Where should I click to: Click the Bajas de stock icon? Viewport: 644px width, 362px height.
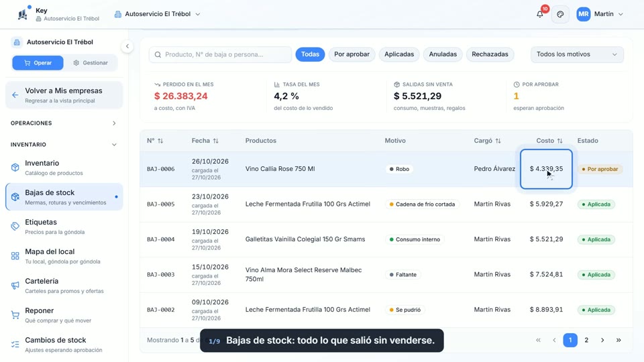click(x=15, y=197)
